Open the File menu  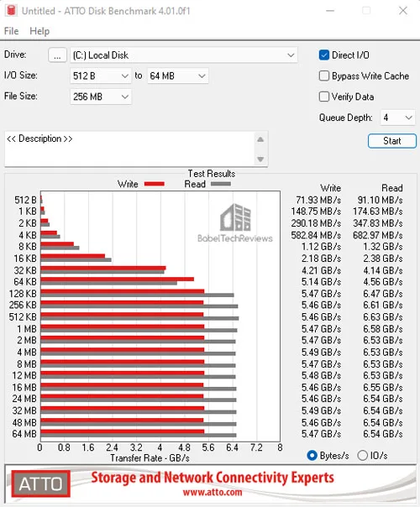coord(11,31)
